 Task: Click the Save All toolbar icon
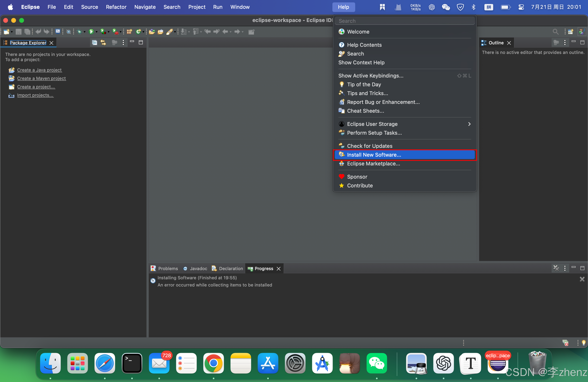pyautogui.click(x=27, y=32)
